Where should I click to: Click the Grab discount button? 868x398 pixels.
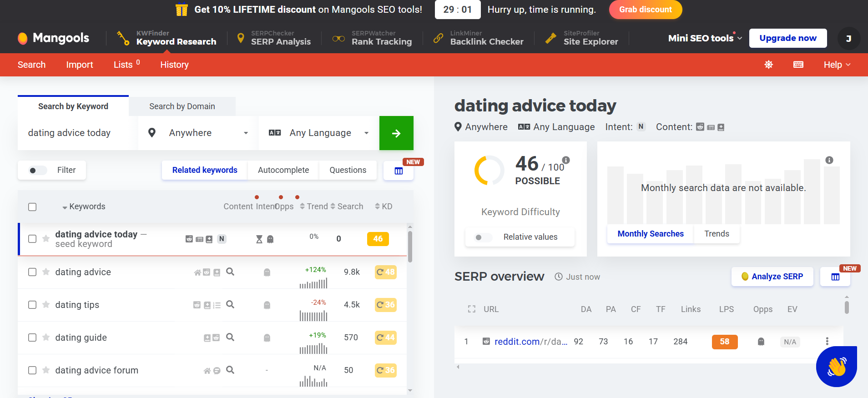(x=645, y=10)
